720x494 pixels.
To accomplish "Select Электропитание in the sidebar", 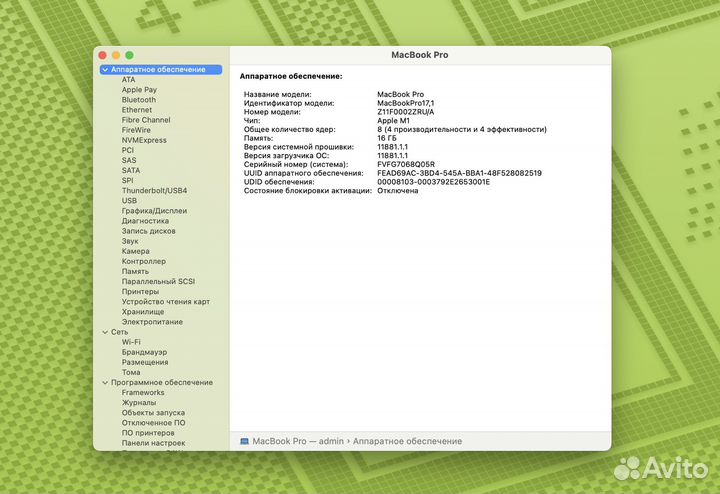I will tap(152, 322).
